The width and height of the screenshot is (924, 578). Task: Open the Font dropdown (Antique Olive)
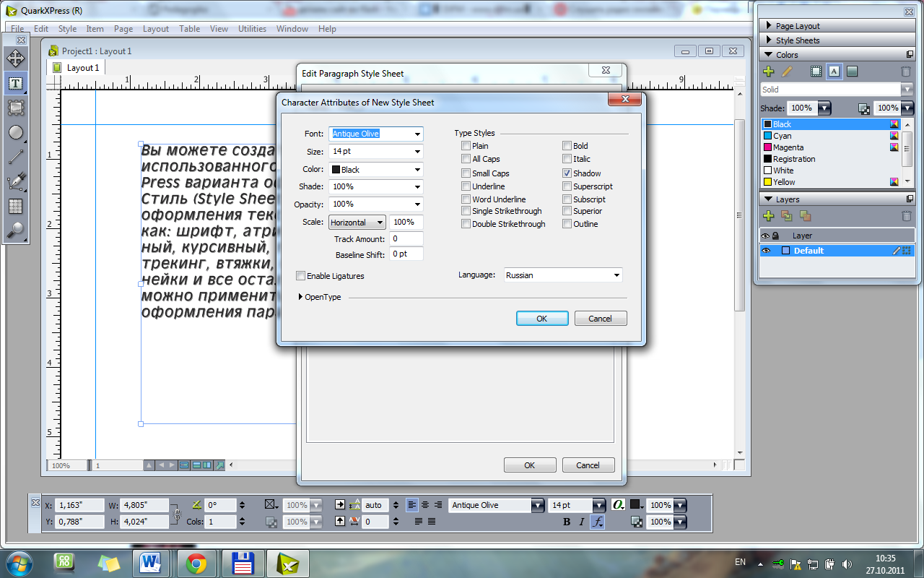click(417, 134)
